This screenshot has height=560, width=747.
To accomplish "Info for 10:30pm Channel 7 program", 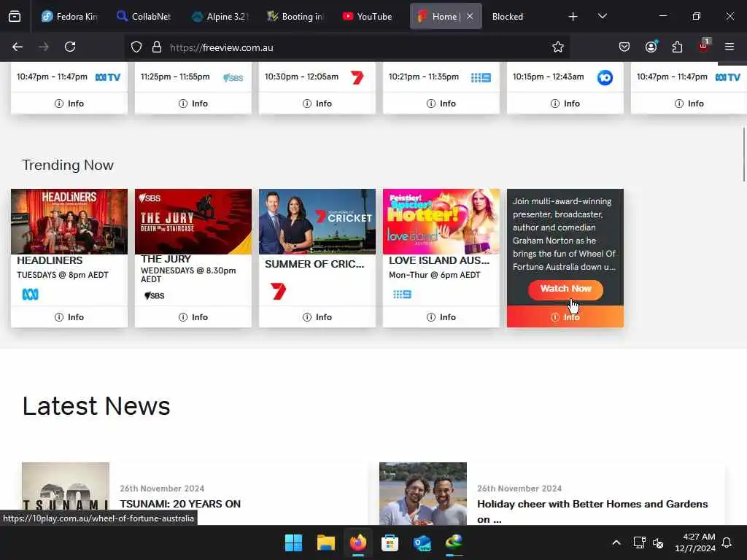I will pyautogui.click(x=317, y=104).
